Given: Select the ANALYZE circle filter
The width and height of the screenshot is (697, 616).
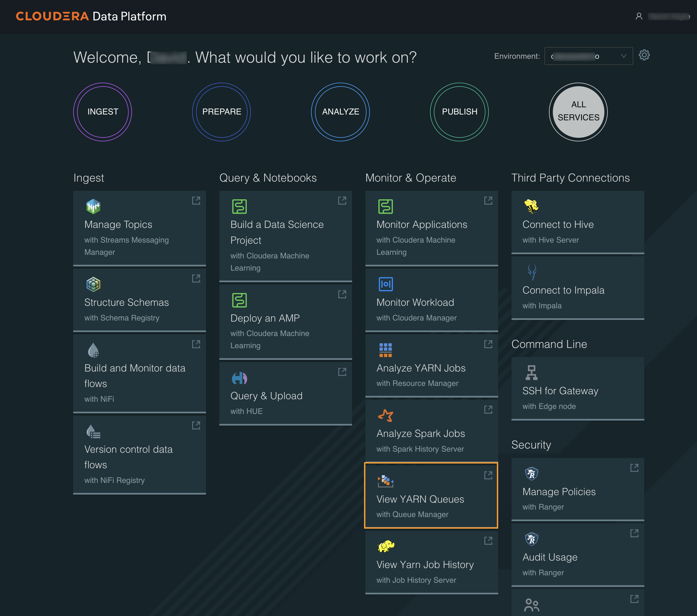Looking at the screenshot, I should 340,112.
